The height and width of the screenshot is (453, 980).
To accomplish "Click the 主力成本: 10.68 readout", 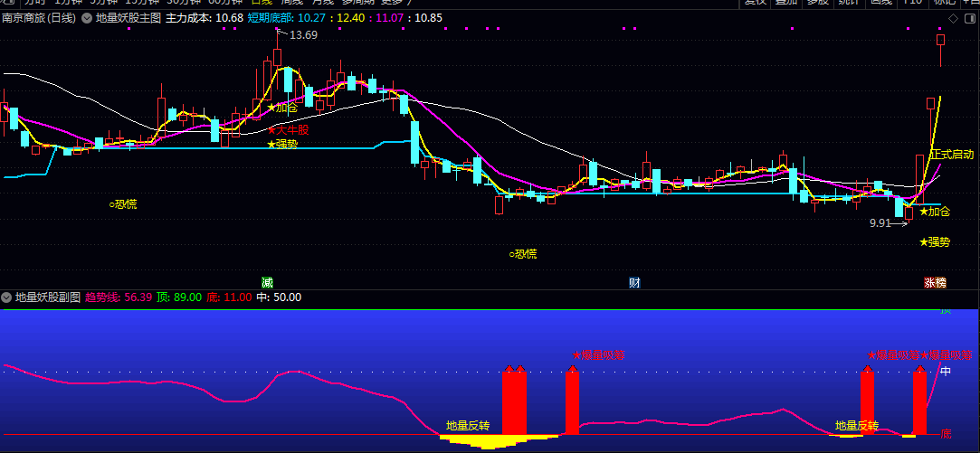I will coord(204,18).
